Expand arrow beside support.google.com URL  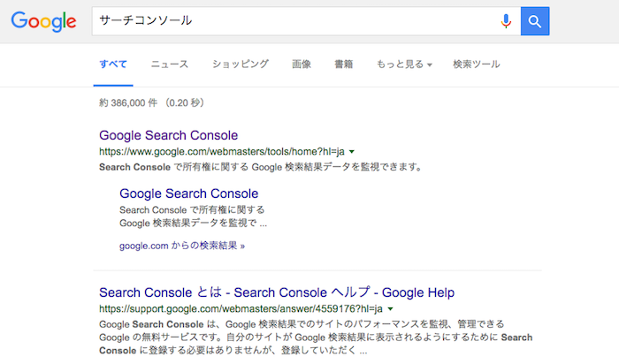click(x=390, y=309)
